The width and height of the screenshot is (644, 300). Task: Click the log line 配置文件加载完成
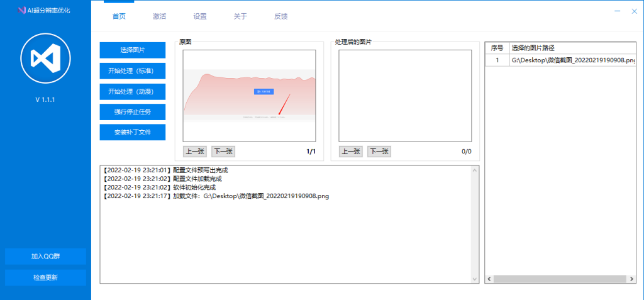[162, 179]
